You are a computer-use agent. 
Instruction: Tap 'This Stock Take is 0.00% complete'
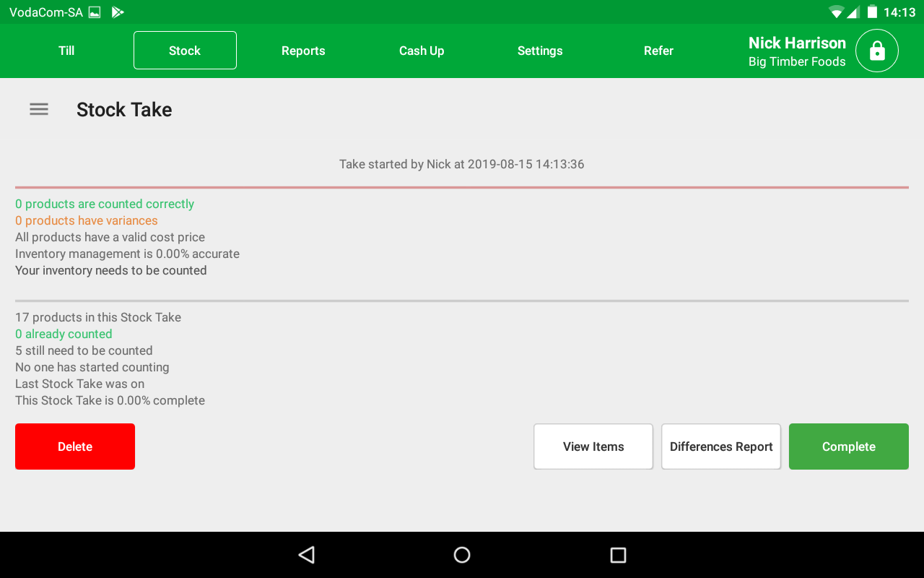pos(110,400)
